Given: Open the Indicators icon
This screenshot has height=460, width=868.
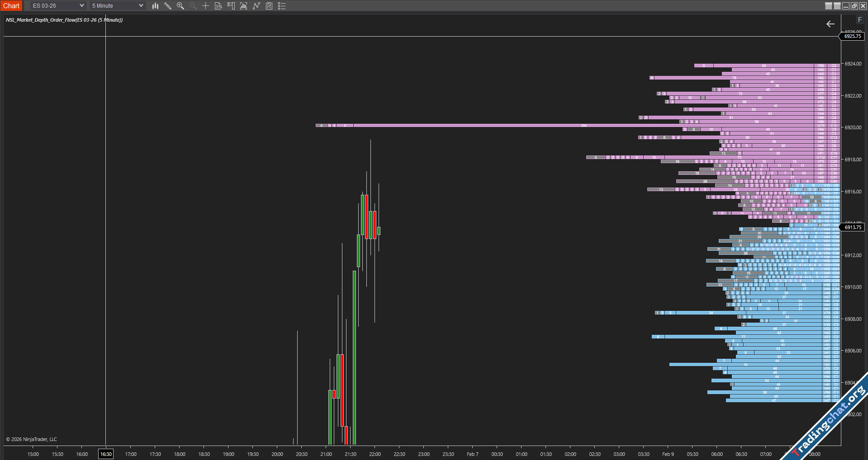Looking at the screenshot, I should [256, 6].
